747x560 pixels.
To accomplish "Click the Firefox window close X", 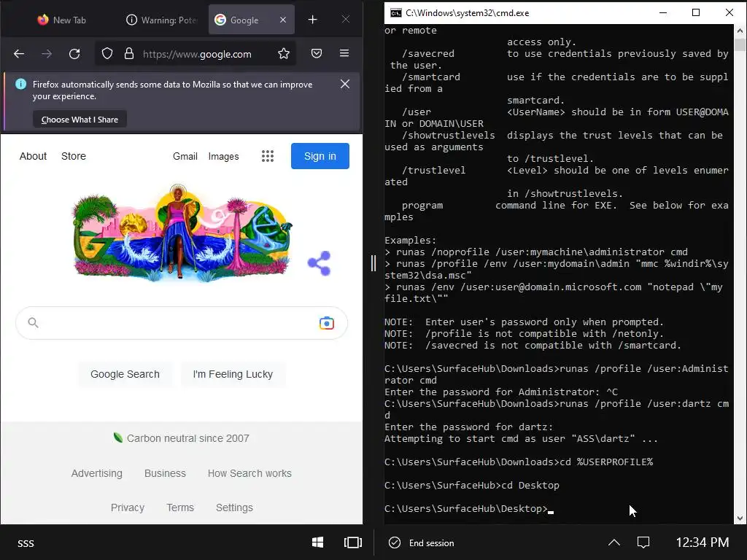I will (345, 19).
